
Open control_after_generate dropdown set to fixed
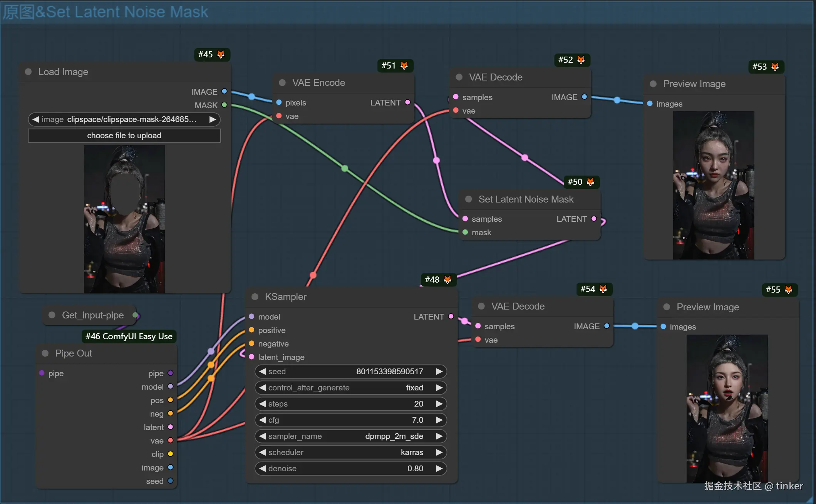click(350, 388)
